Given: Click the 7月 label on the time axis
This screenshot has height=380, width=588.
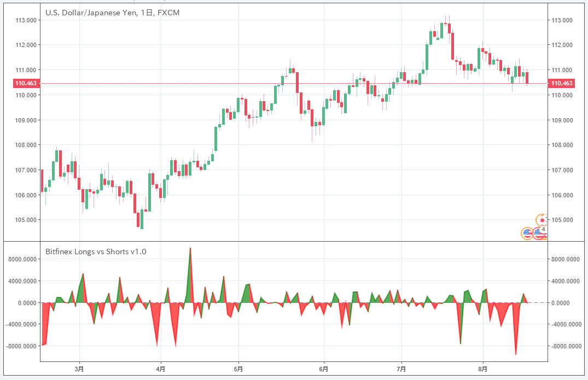Looking at the screenshot, I should [x=401, y=369].
